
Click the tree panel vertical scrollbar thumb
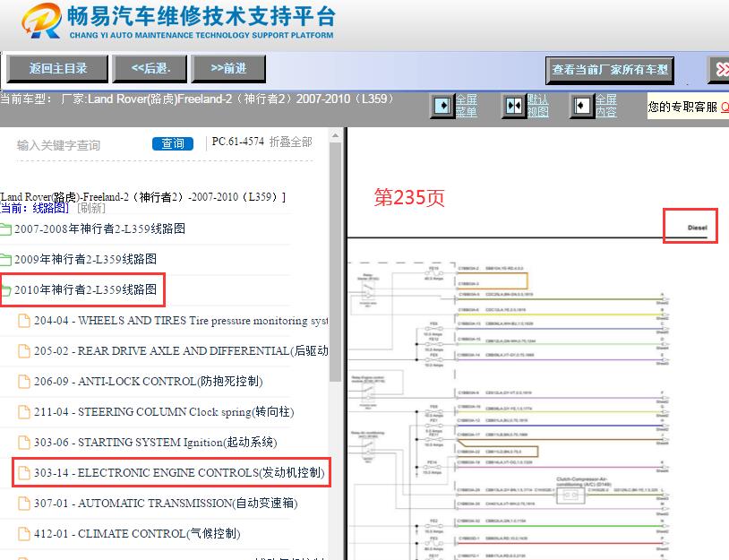pyautogui.click(x=335, y=262)
